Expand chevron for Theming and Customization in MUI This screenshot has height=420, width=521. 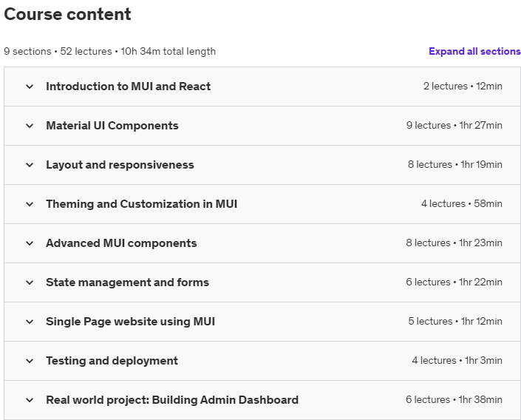[x=30, y=204]
